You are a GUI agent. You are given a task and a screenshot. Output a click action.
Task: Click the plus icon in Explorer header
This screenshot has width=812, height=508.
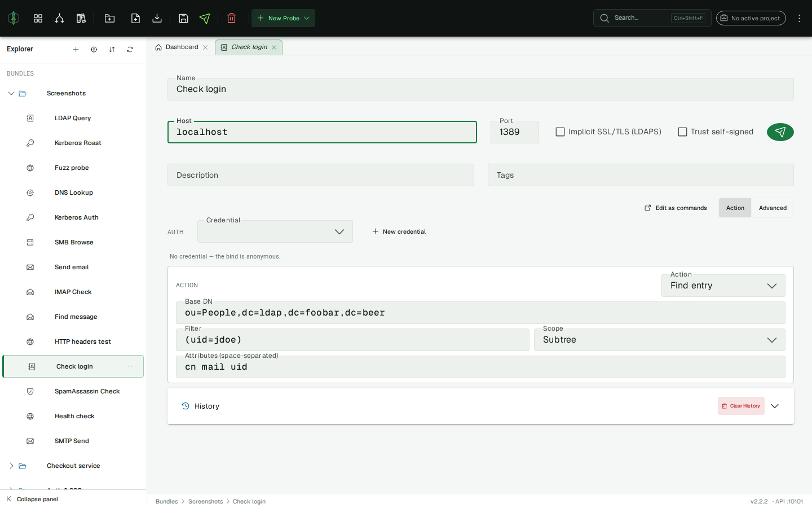76,49
